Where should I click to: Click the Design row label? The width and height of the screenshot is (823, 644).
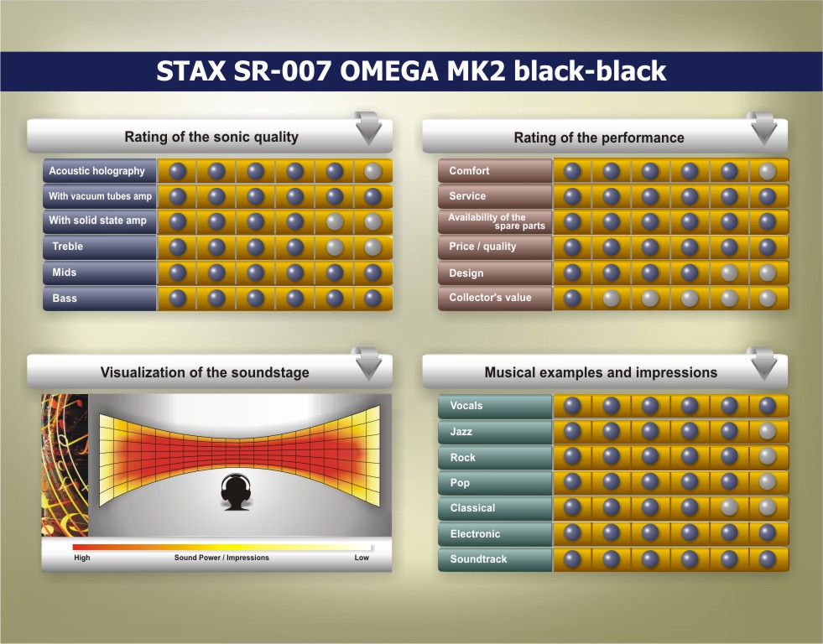point(495,273)
